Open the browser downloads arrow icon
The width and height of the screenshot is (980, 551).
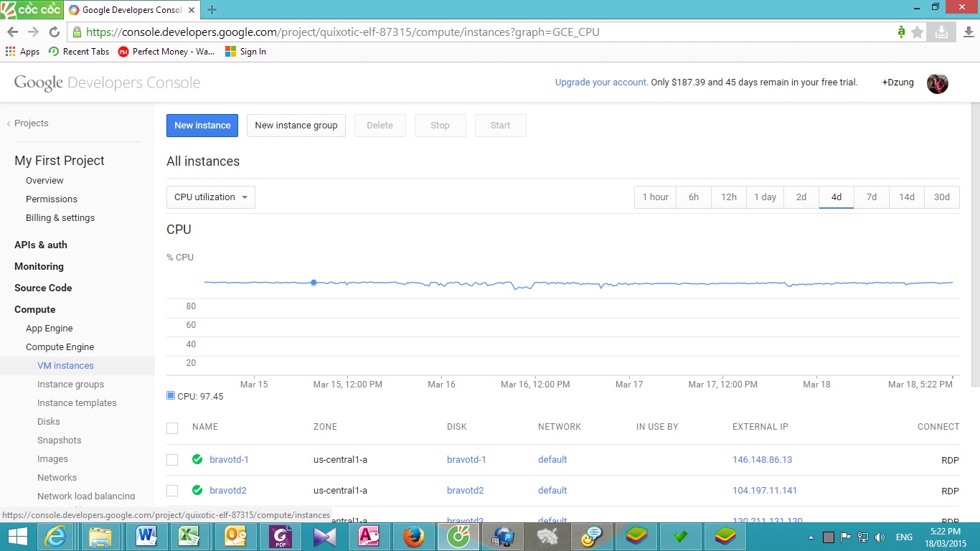(968, 32)
